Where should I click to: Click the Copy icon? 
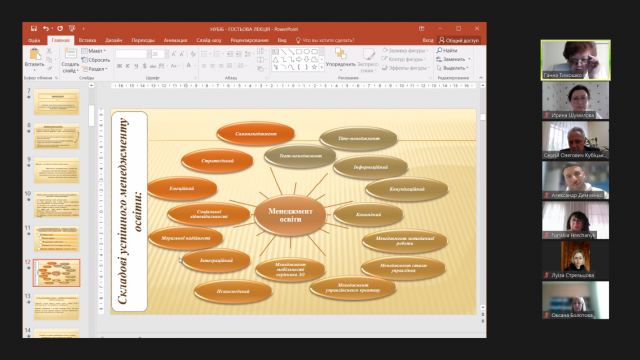[49, 60]
